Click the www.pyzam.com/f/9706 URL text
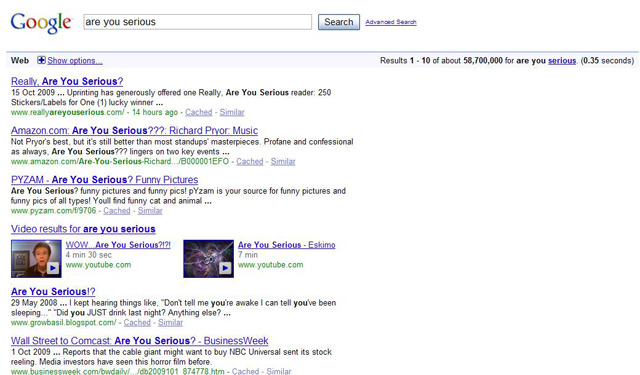 click(x=53, y=211)
